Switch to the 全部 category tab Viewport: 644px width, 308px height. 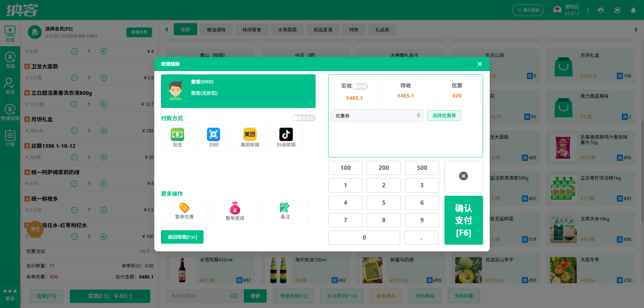pyautogui.click(x=185, y=29)
